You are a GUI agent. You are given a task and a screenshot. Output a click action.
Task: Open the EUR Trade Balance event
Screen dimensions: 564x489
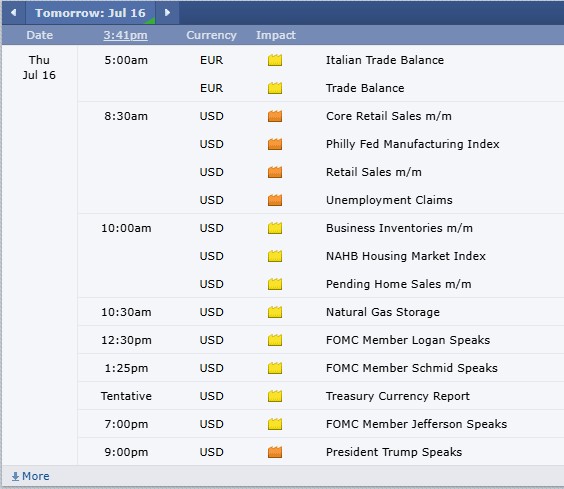click(365, 88)
